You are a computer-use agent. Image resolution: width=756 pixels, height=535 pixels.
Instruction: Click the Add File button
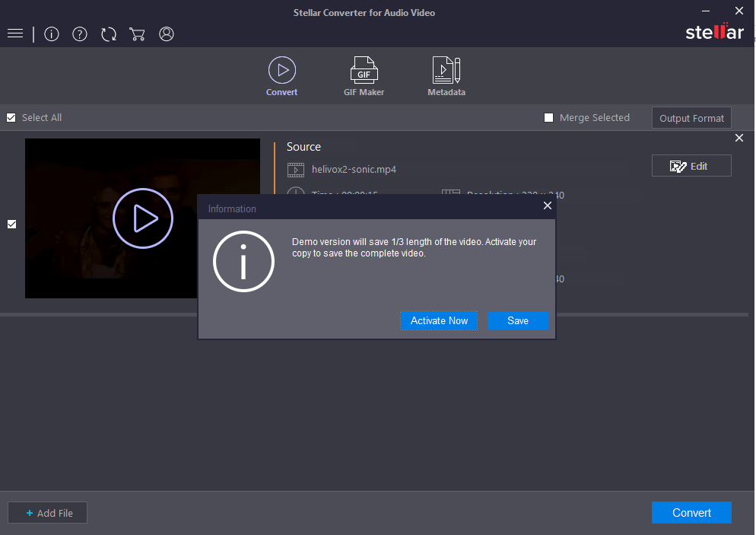[x=47, y=512]
